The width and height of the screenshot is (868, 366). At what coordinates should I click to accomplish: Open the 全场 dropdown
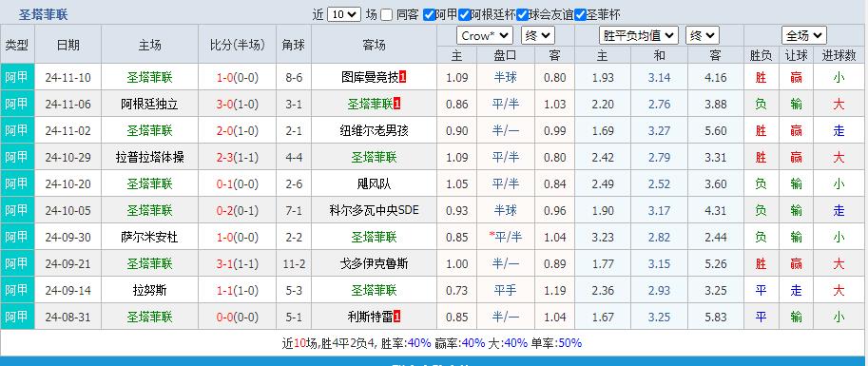(803, 36)
